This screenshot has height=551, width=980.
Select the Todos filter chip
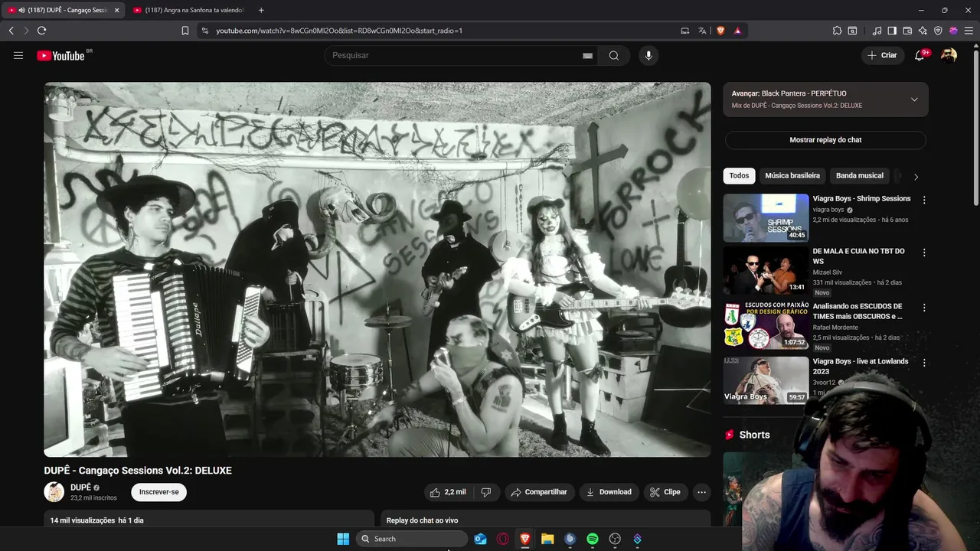[739, 176]
